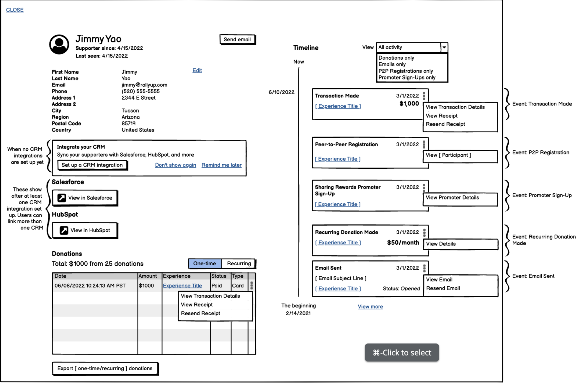Switch to One-time donations tab
588x390 pixels.
pos(205,264)
